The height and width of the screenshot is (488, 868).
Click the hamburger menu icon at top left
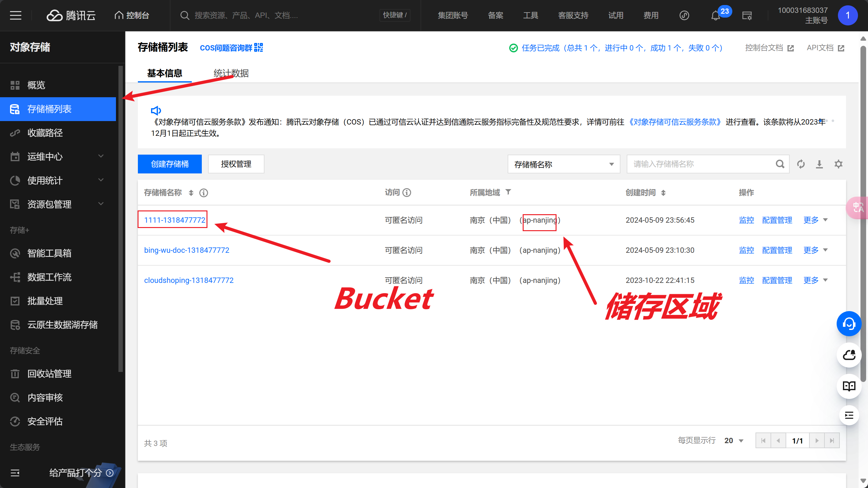point(15,15)
